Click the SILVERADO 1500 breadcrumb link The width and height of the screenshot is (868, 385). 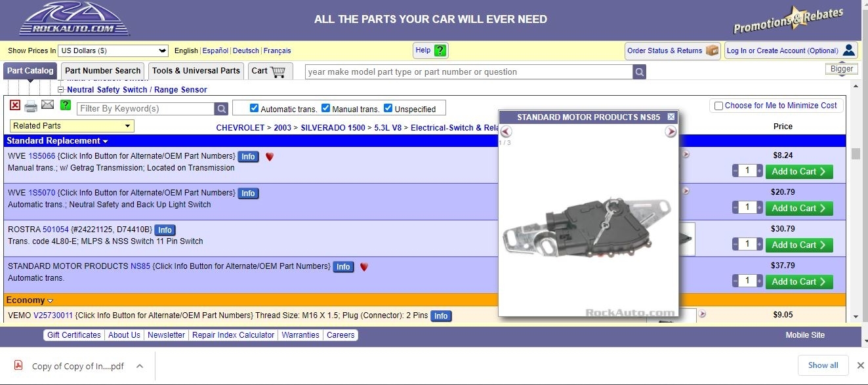(333, 128)
